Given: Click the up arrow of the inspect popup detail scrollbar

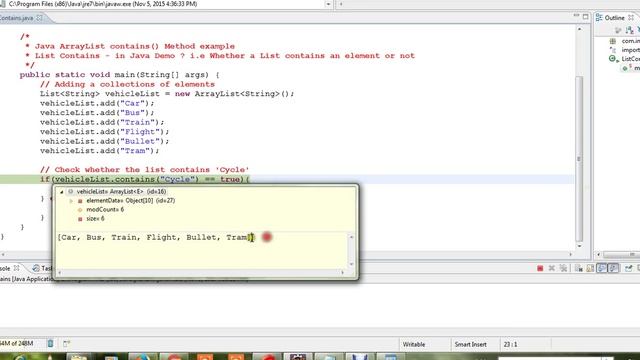Looking at the screenshot, I should click(x=351, y=237).
